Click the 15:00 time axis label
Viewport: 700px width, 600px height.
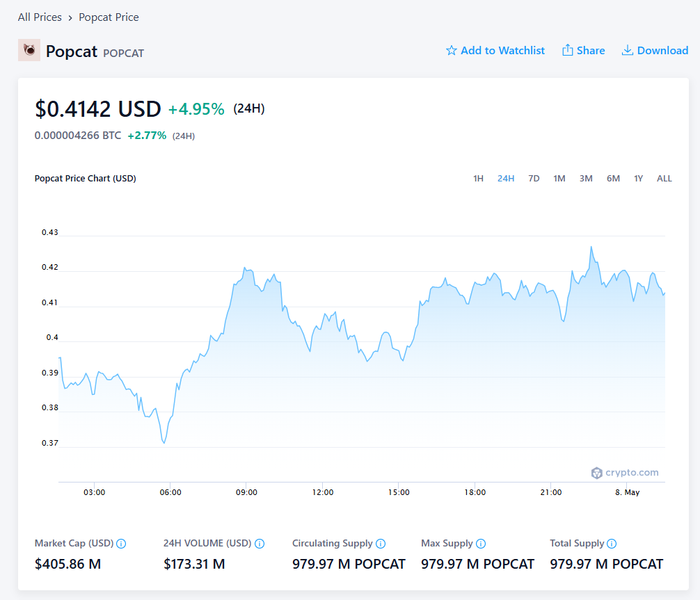[399, 492]
